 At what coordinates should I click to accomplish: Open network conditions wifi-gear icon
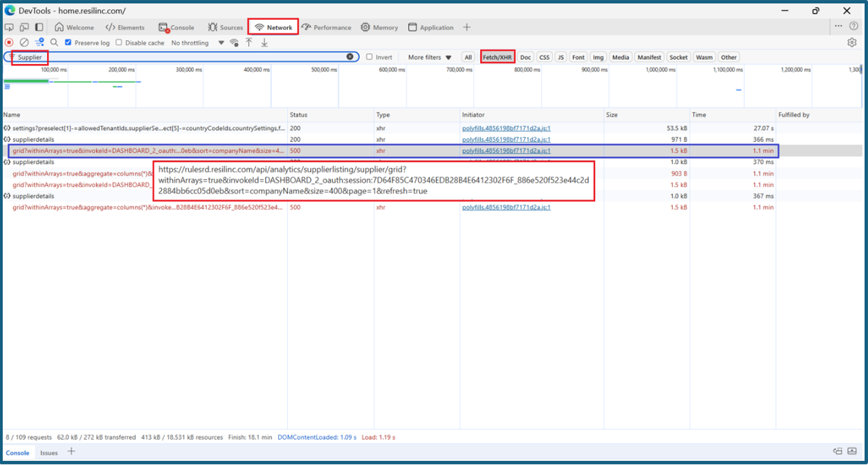click(235, 43)
